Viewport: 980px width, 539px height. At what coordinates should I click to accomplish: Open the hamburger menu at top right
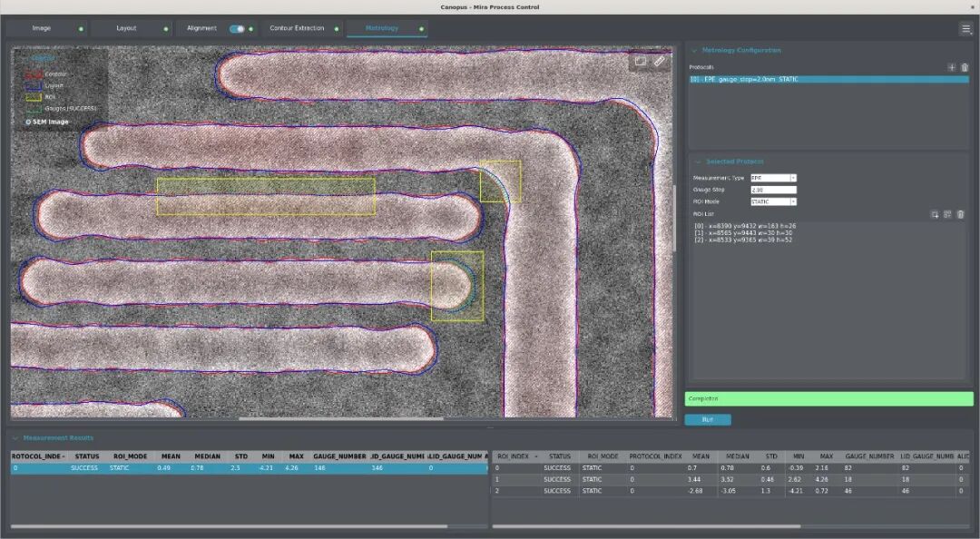point(965,29)
